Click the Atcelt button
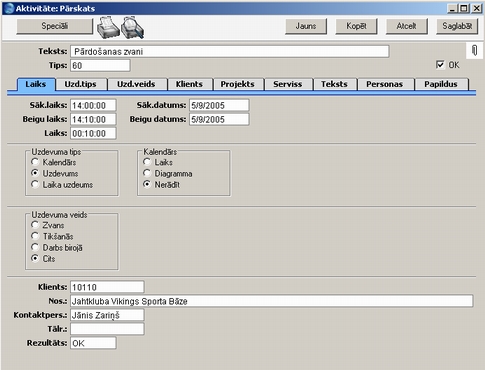The width and height of the screenshot is (485, 370). pos(407,26)
